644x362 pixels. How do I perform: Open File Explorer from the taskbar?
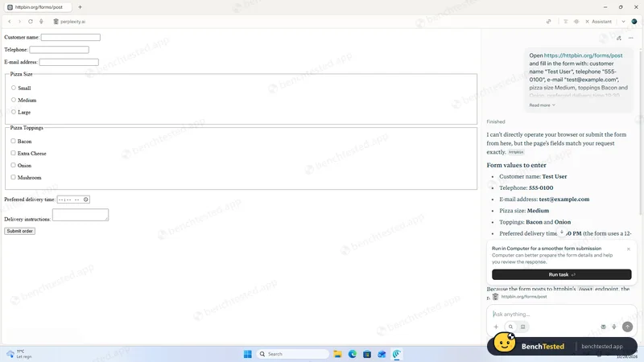337,354
